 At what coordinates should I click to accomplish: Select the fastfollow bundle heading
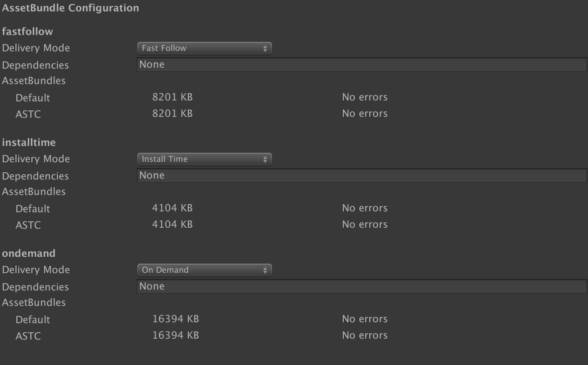tap(28, 31)
